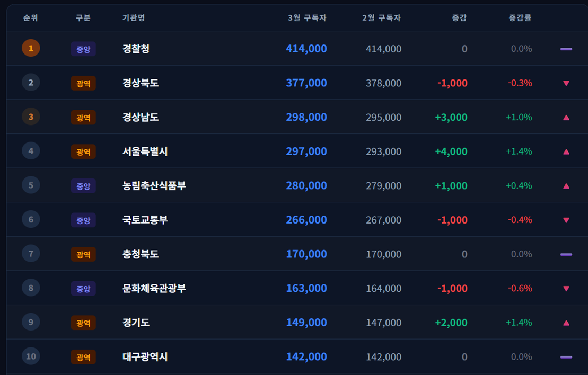This screenshot has width=588, height=375.
Task: Click the down arrow in 경상북도 row
Action: click(x=566, y=83)
